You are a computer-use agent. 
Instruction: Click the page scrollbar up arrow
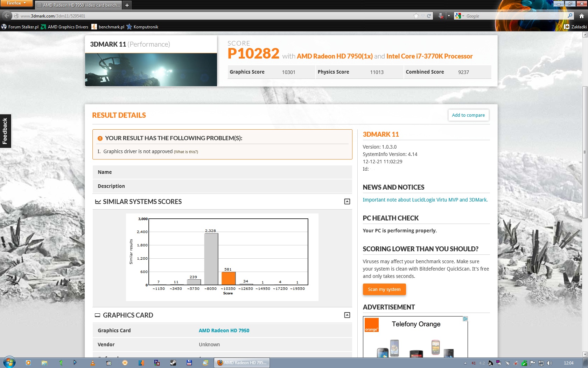pos(585,35)
